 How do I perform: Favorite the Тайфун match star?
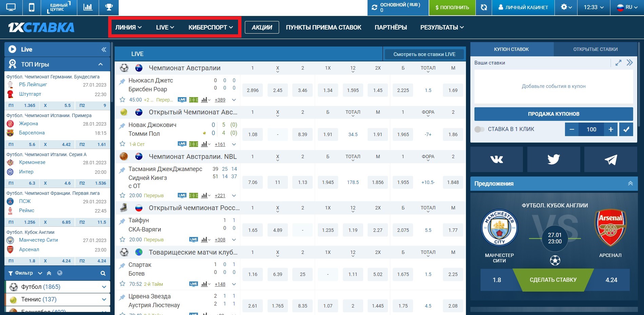pyautogui.click(x=122, y=239)
